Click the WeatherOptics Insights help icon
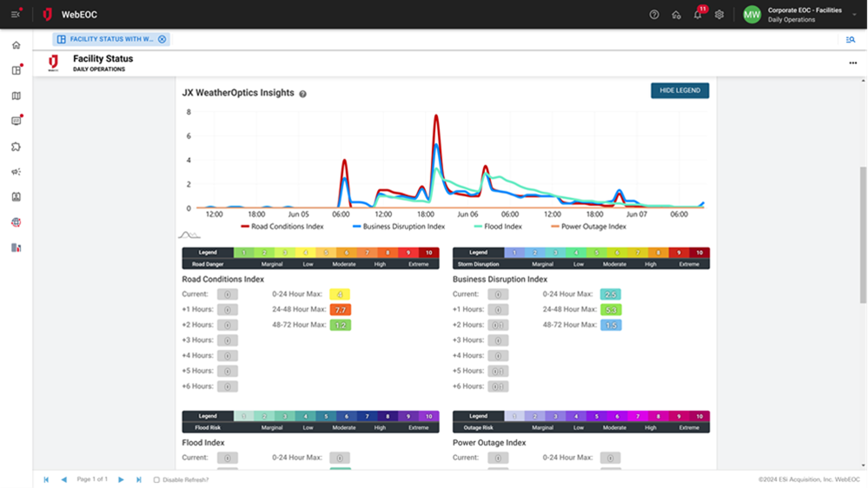Screen dimensions: 868x488 click(x=303, y=94)
